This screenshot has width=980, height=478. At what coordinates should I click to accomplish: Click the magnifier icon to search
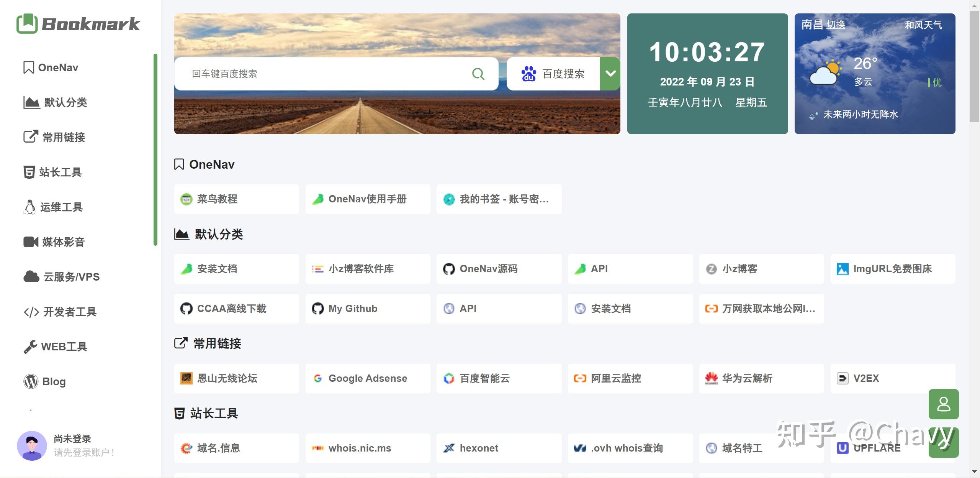point(478,74)
